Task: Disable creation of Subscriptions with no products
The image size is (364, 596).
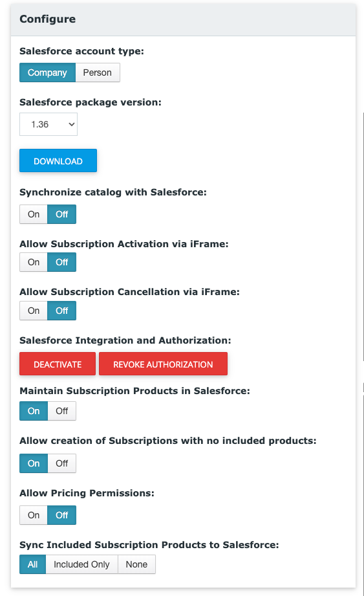Action: [62, 464]
